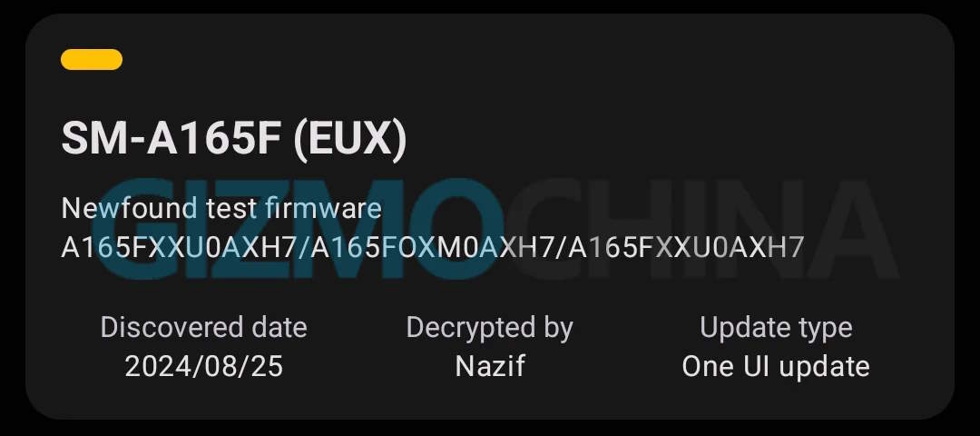
Task: Select the SM-A165F model number heading
Action: (170, 138)
